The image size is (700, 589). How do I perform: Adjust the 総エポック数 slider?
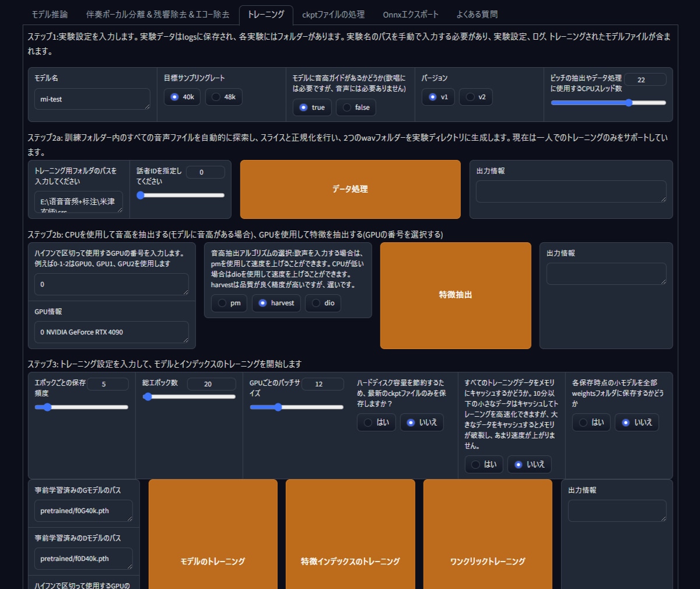click(189, 397)
